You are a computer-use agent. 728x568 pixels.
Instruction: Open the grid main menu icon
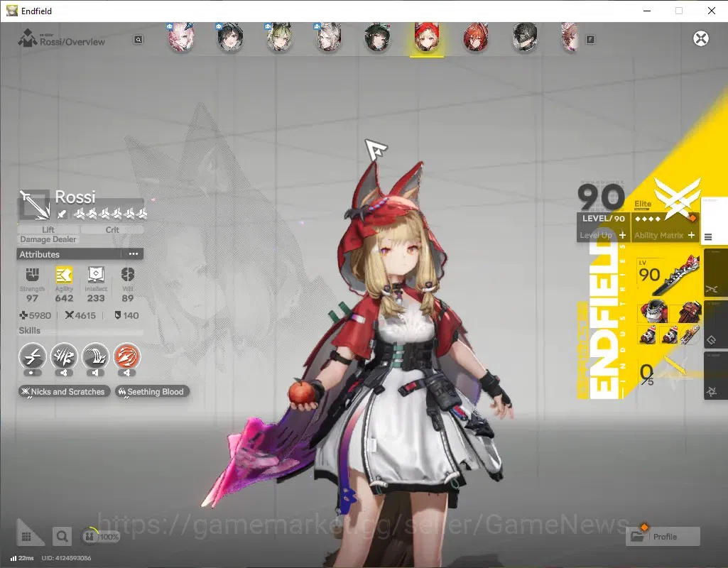(26, 537)
